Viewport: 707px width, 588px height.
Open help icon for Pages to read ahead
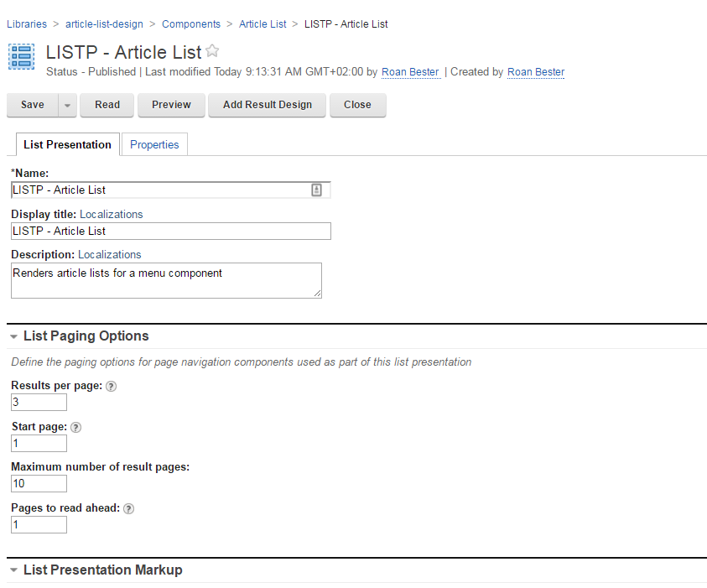pyautogui.click(x=129, y=508)
